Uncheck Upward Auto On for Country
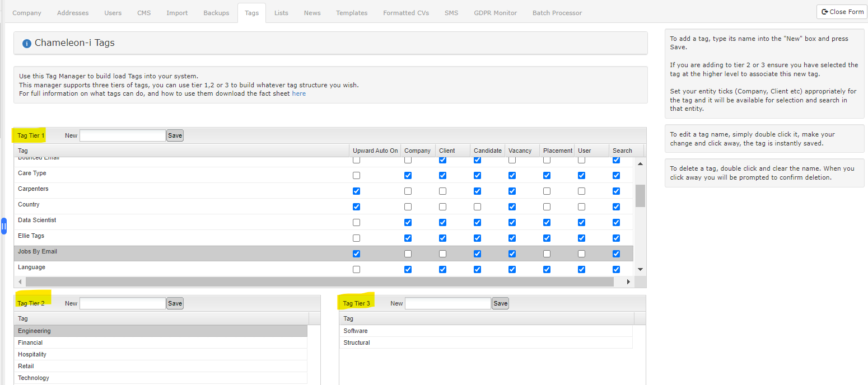The image size is (868, 385). point(357,206)
